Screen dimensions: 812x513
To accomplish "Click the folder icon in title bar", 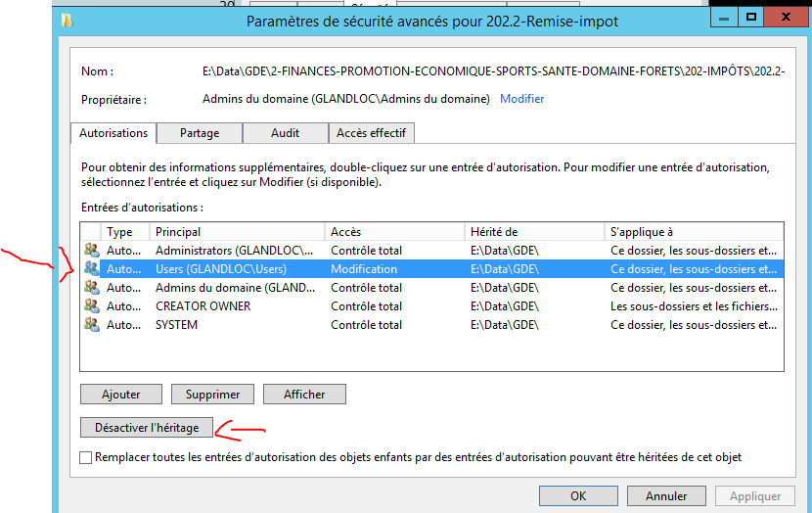I will [x=66, y=20].
